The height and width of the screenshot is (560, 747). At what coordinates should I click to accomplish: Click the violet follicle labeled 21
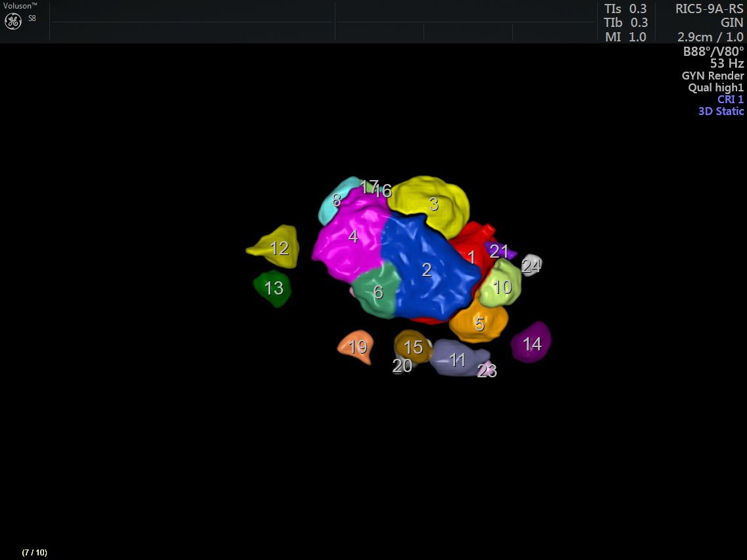pyautogui.click(x=500, y=250)
